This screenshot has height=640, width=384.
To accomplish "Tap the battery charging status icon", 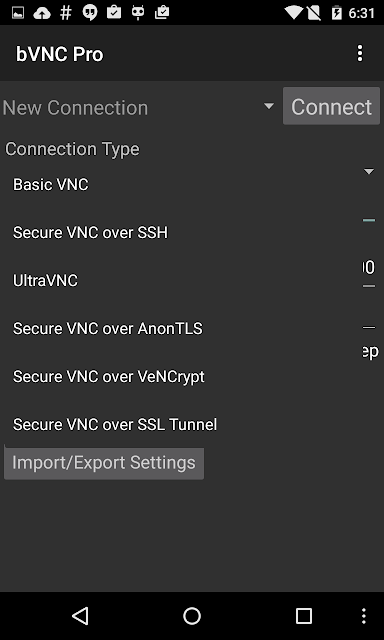I will point(337,13).
